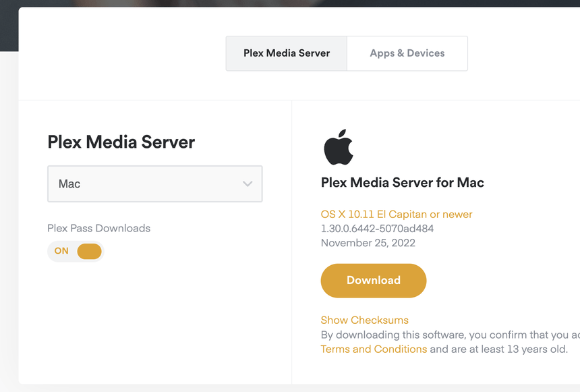This screenshot has width=580, height=392.
Task: Open the Terms and Conditions link
Action: (374, 349)
